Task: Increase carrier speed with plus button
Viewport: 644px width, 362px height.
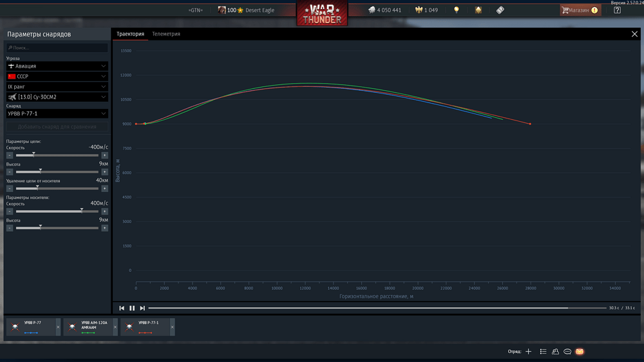Action: pyautogui.click(x=105, y=212)
